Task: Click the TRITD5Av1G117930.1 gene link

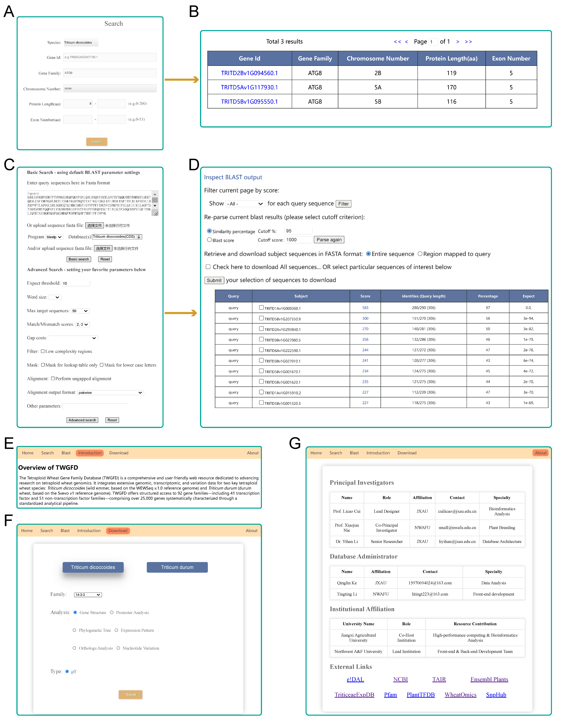Action: coord(249,87)
